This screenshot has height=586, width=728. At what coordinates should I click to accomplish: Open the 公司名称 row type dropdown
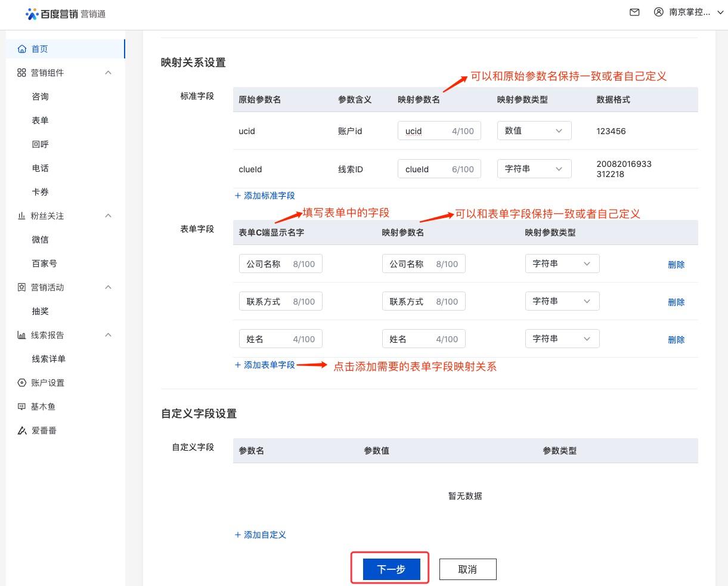pyautogui.click(x=562, y=264)
